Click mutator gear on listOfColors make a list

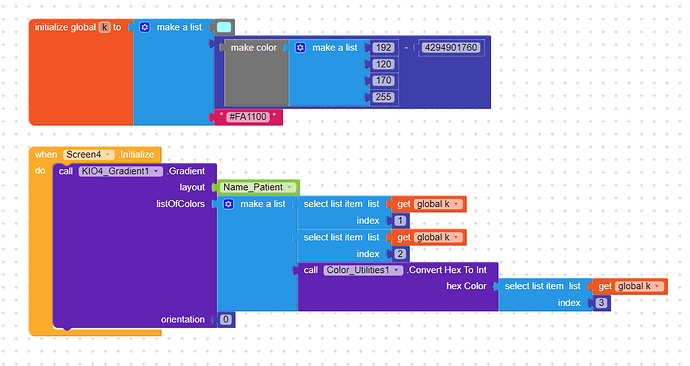click(x=228, y=204)
